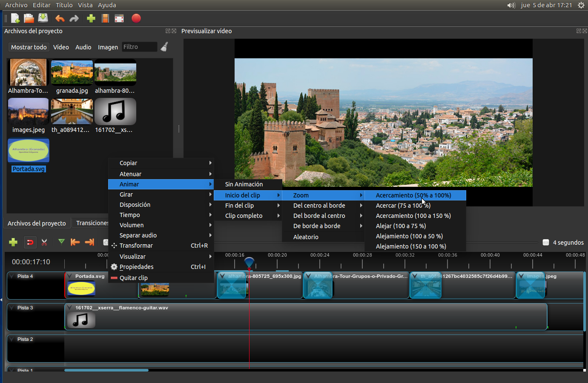Choose Separar audio from context menu
Viewport: 588px width, 383px height.
(x=161, y=235)
